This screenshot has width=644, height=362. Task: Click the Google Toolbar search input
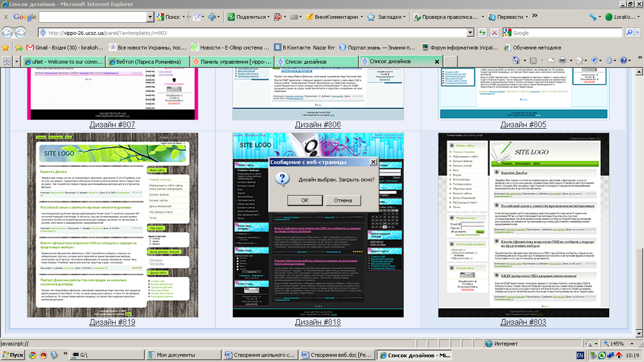93,17
